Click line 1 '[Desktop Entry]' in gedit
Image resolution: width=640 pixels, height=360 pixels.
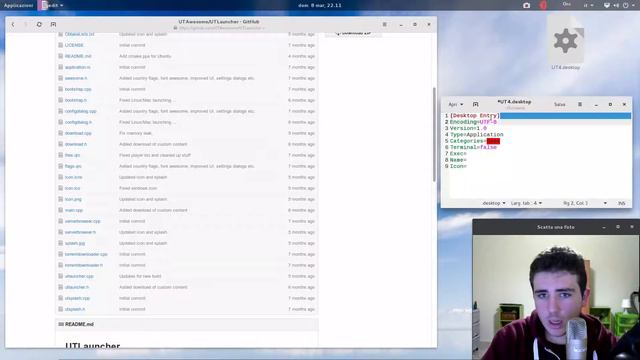tap(475, 116)
